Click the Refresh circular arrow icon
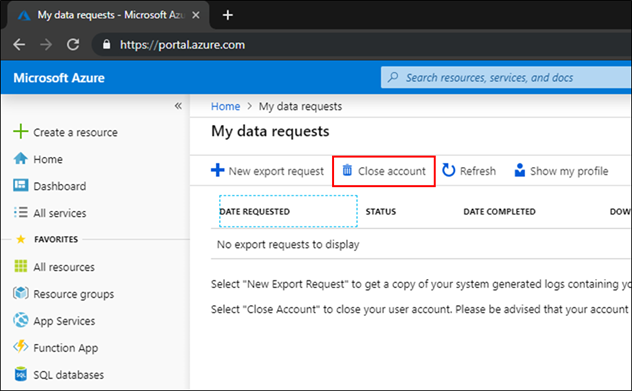 tap(449, 170)
